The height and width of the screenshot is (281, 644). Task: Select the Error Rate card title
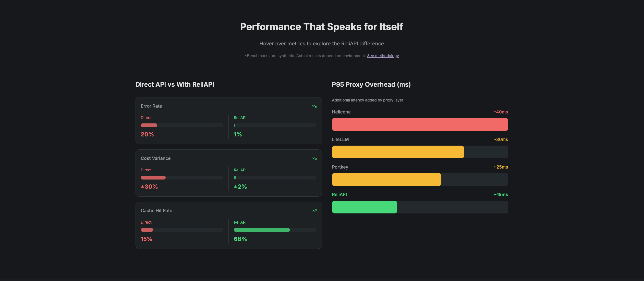[x=151, y=106]
